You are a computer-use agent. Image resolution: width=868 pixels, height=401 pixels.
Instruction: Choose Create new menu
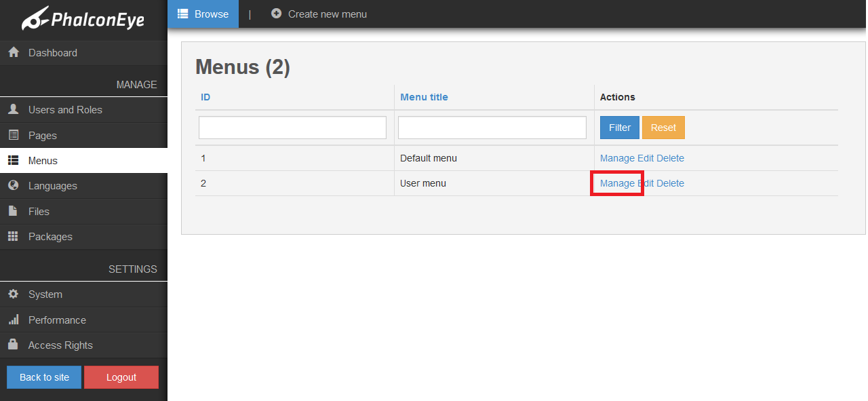pos(319,14)
